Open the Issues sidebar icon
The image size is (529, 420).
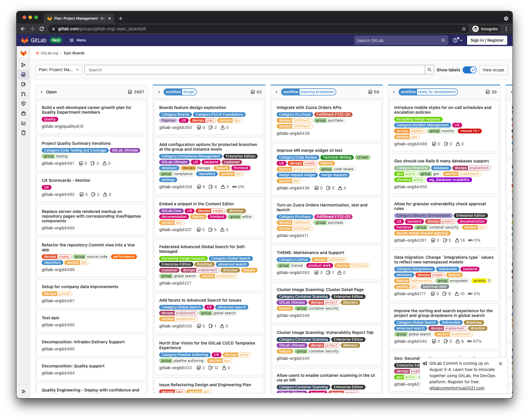point(23,84)
